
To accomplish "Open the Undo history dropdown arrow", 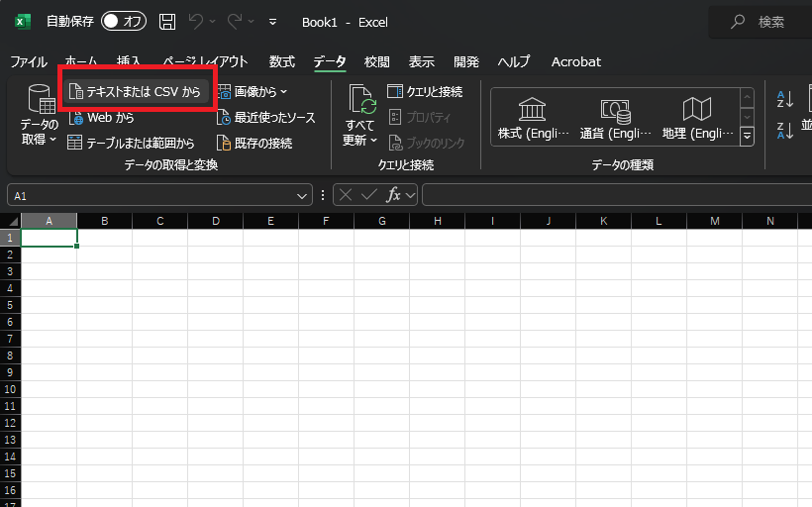I will pos(212,22).
